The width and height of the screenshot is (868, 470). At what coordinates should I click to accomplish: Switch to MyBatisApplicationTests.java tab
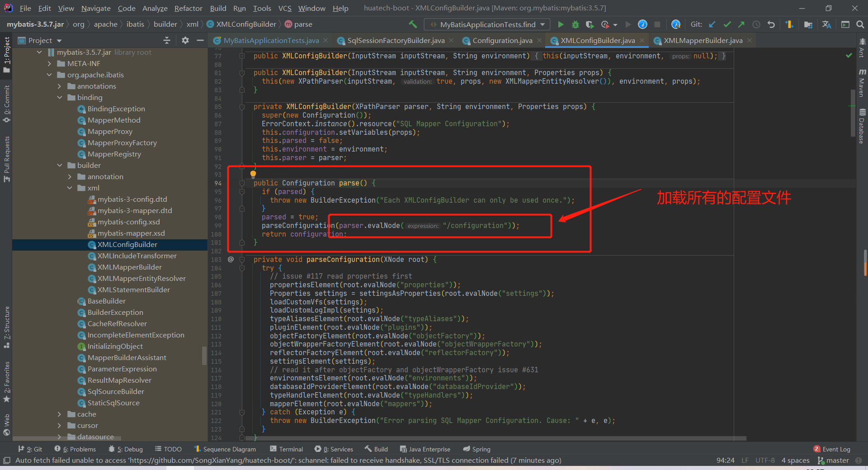(x=271, y=41)
